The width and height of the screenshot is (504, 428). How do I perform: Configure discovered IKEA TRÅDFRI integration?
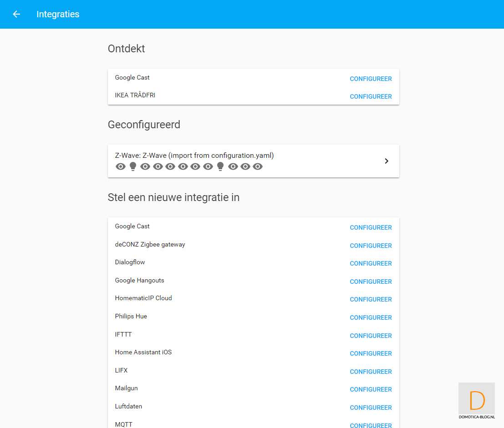[371, 96]
